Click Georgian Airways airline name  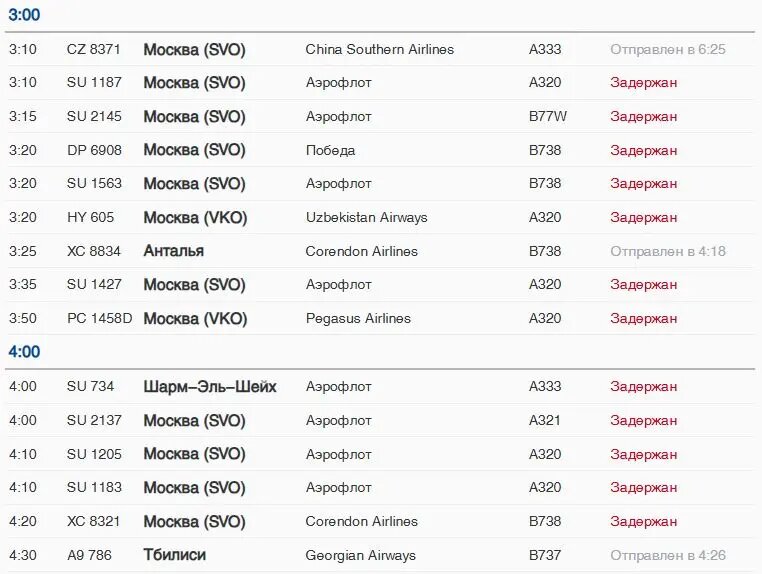point(360,555)
